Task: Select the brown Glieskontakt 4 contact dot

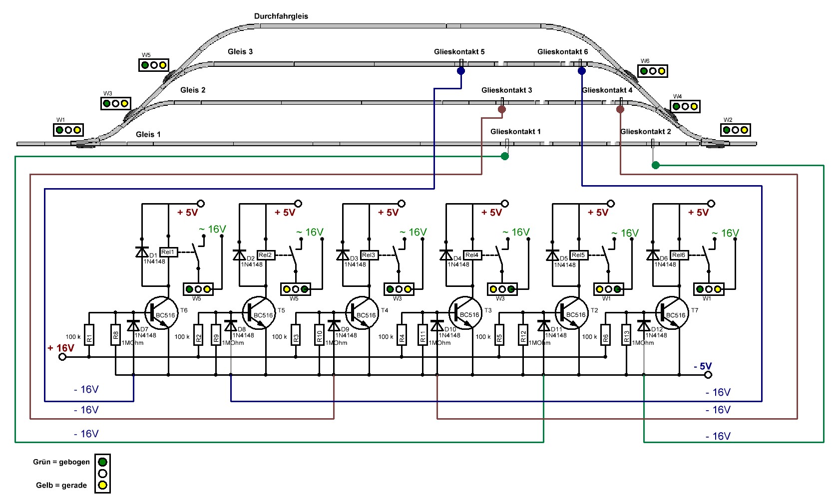Action: [620, 109]
